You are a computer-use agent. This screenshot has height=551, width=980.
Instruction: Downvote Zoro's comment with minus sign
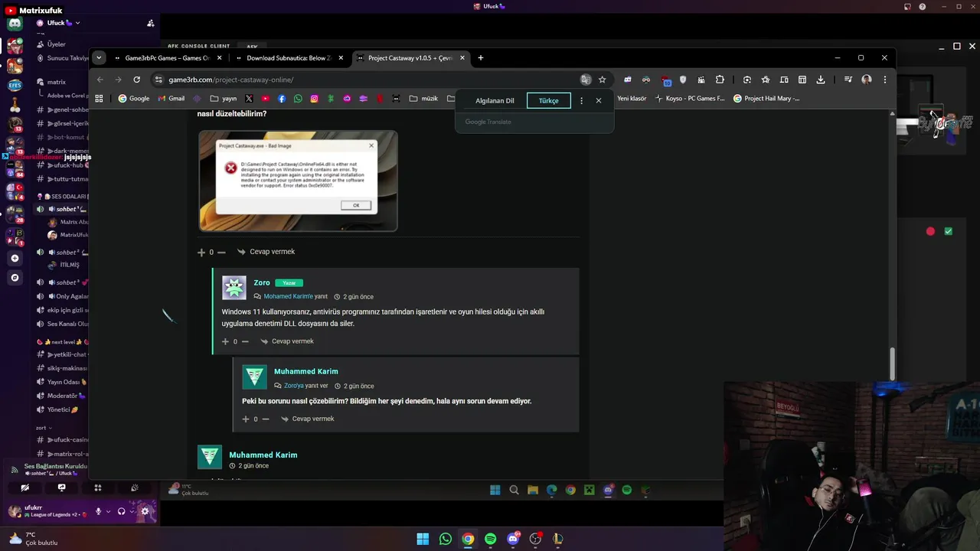pyautogui.click(x=246, y=341)
